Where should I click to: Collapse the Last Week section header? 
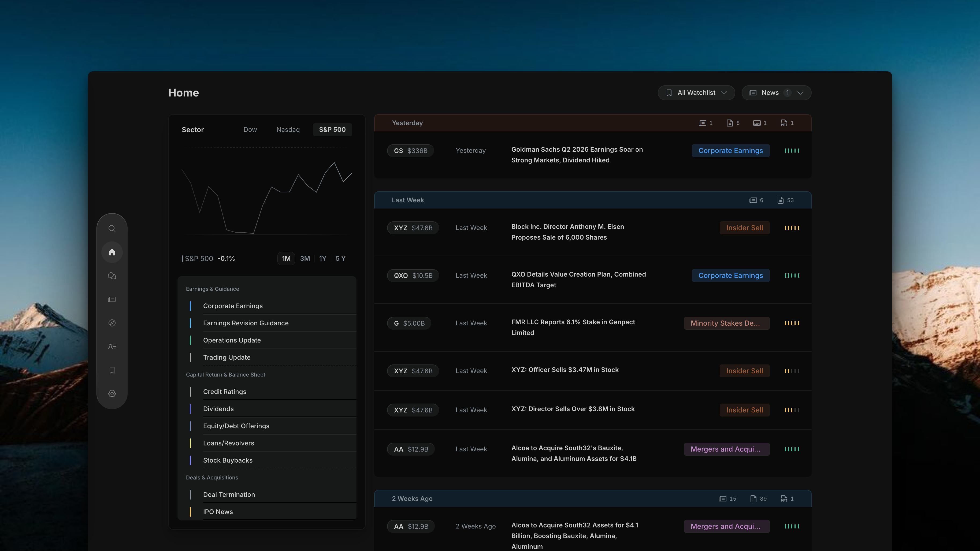coord(593,200)
